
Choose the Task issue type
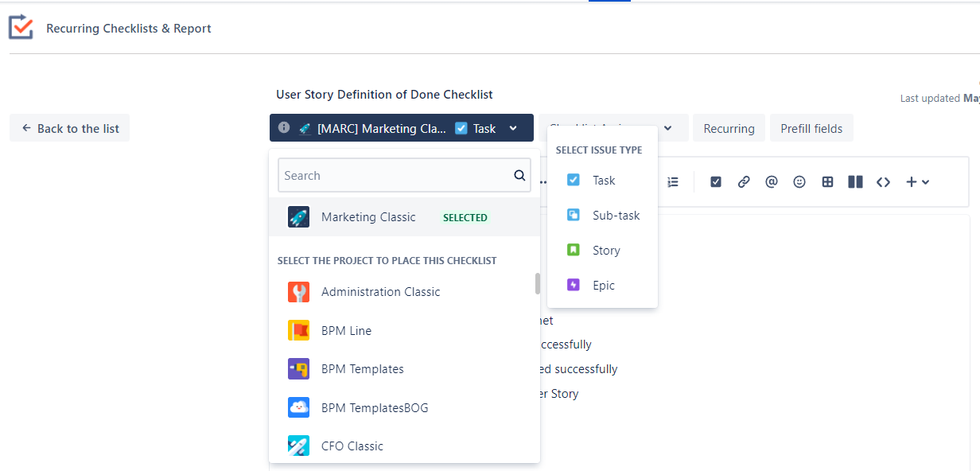602,181
